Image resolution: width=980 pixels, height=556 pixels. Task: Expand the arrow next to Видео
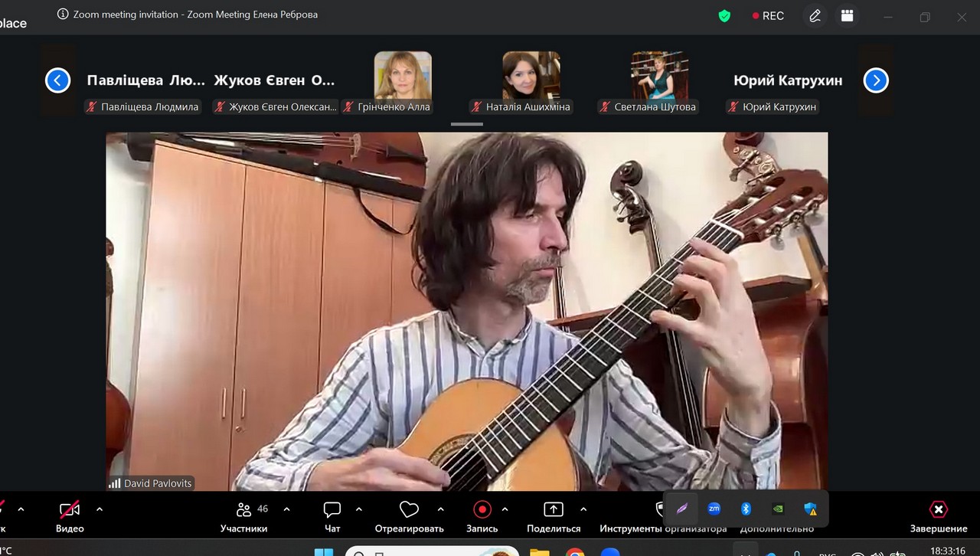click(100, 509)
